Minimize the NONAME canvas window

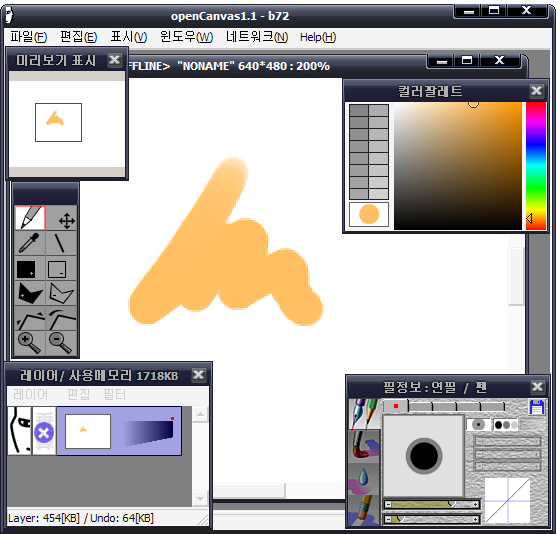441,60
